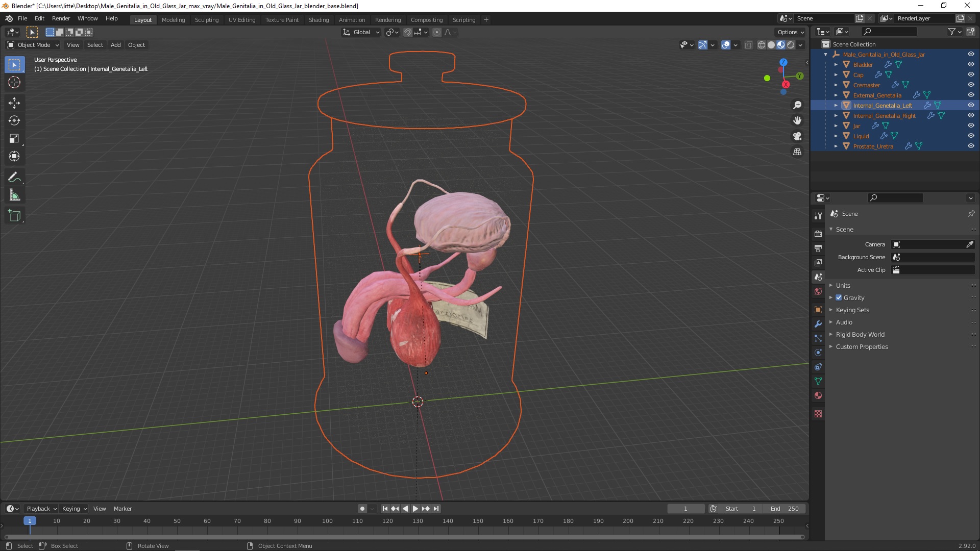Switch to Modeling workspace tab
The image size is (980, 551).
[x=173, y=20]
